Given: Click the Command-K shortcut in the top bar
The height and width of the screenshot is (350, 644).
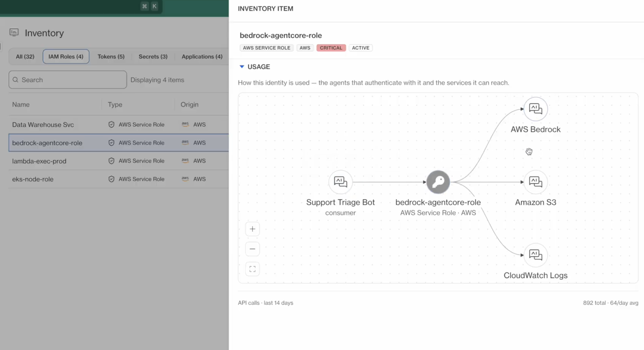Looking at the screenshot, I should tap(149, 6).
